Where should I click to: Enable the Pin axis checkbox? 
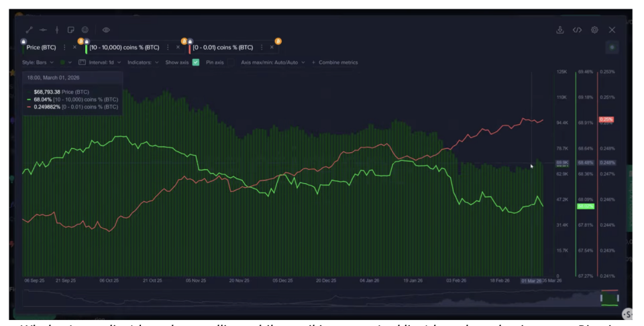click(x=230, y=62)
